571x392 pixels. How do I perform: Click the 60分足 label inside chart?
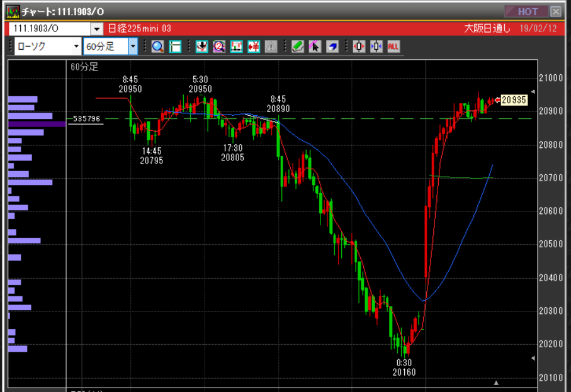(x=84, y=67)
